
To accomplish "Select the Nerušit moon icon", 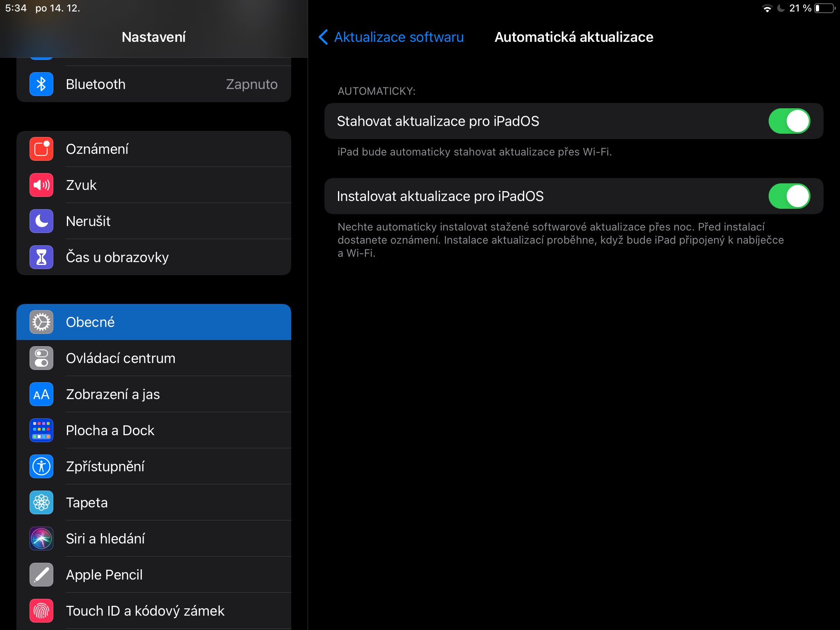I will 41,221.
